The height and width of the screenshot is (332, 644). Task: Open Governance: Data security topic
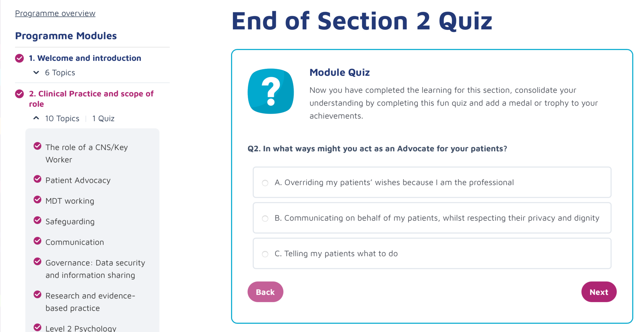95,269
